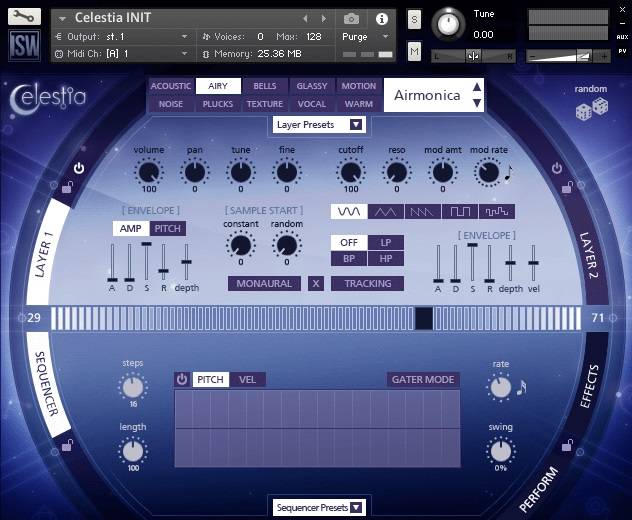Click the GATER MODE button
Viewport: 632px width, 520px height.
click(423, 379)
